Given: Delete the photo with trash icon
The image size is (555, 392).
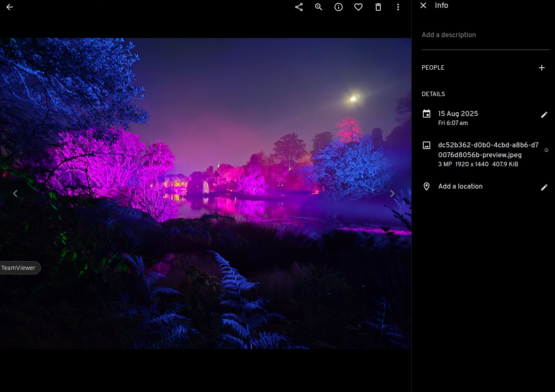Looking at the screenshot, I should coord(378,7).
